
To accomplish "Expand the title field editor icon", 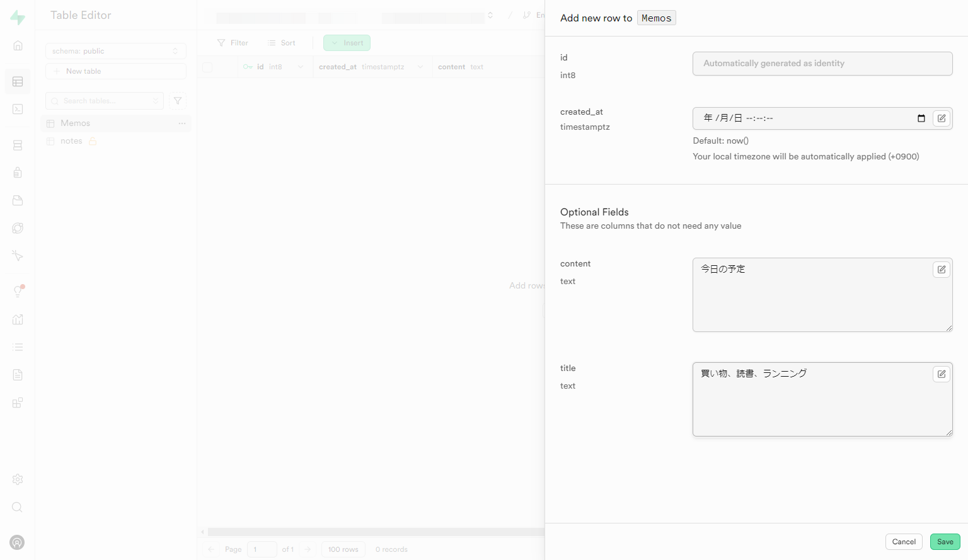I will (941, 374).
